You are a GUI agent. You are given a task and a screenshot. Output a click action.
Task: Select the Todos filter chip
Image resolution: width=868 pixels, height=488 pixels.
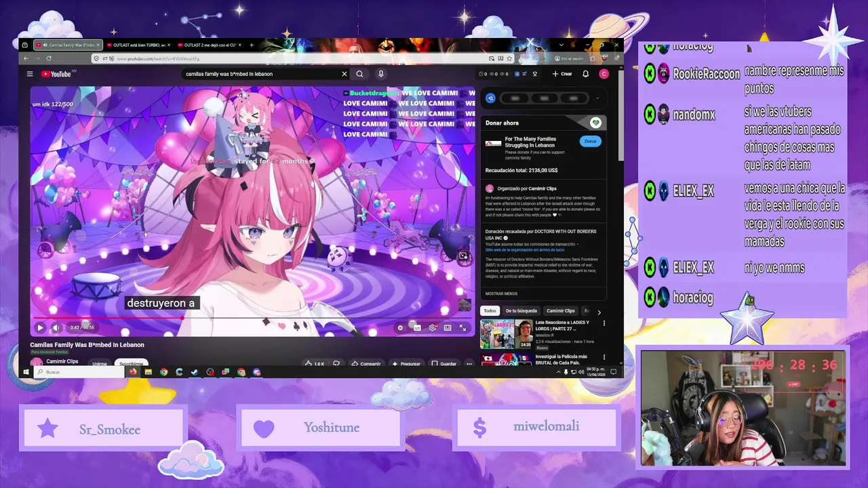490,310
